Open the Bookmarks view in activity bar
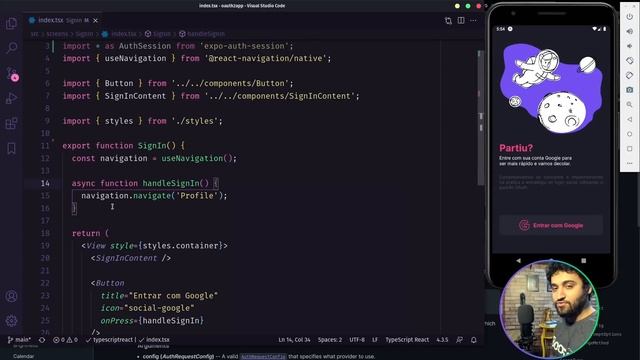Screen dimensions: 640x360 (11, 148)
